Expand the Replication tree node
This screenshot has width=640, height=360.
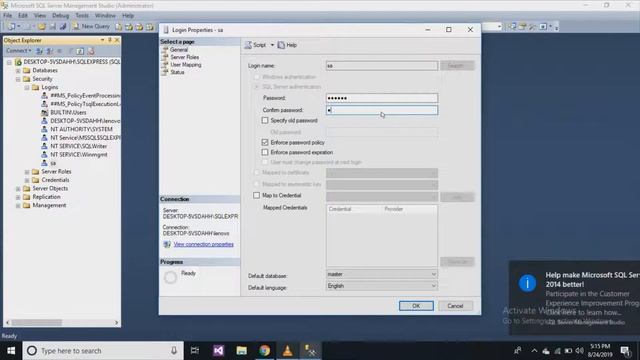coord(18,197)
